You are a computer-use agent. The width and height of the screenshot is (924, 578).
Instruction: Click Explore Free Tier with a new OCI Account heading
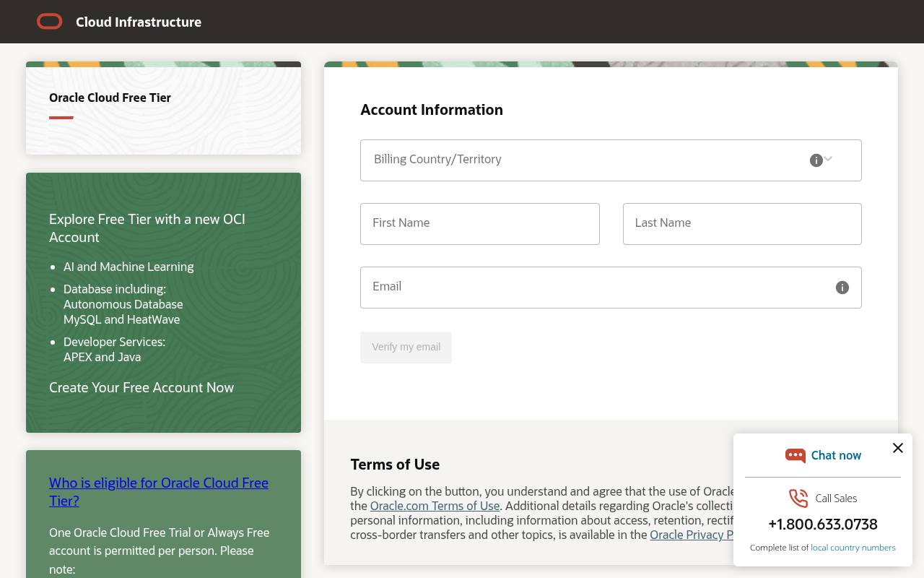[147, 228]
